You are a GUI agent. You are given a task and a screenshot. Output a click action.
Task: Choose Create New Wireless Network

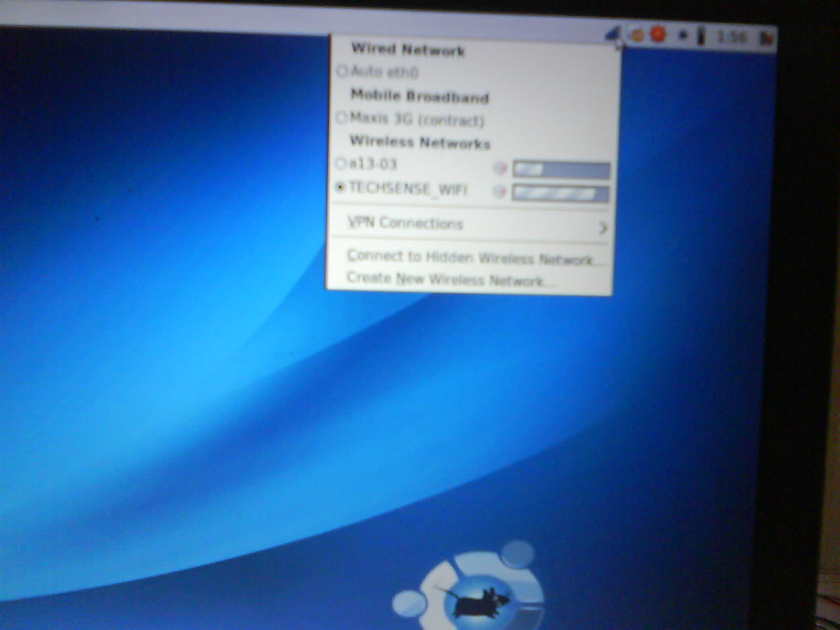[x=450, y=280]
